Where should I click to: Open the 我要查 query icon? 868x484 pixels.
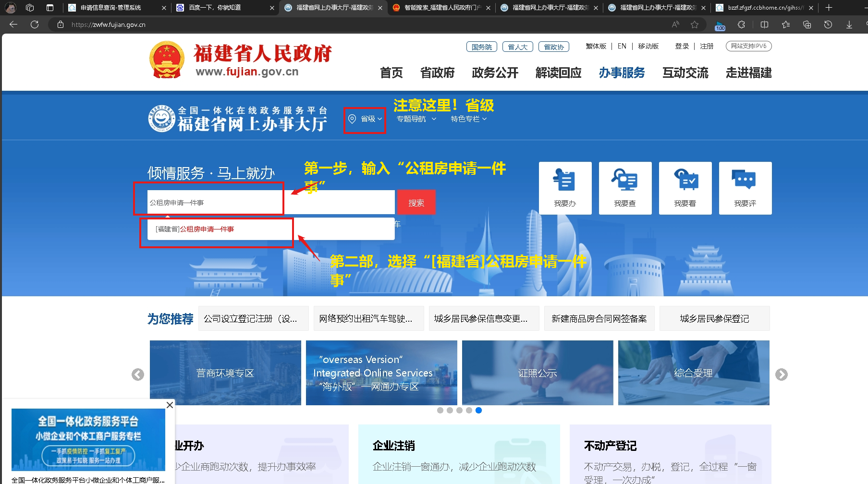click(x=625, y=188)
